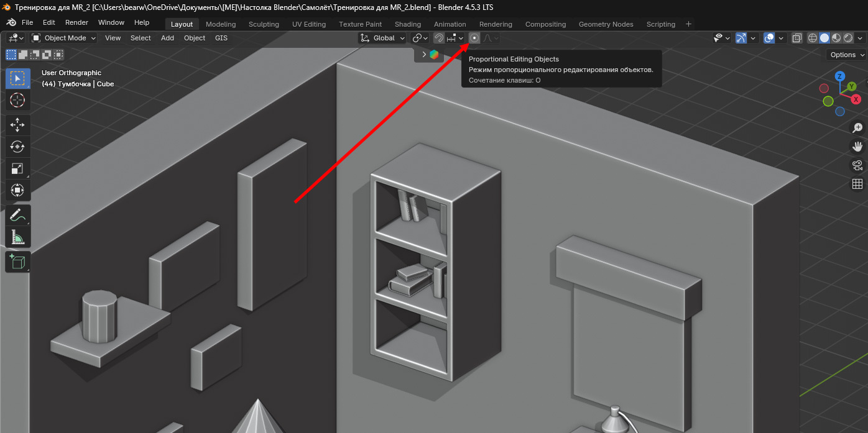Image resolution: width=868 pixels, height=433 pixels.
Task: Select the Scale tool
Action: (17, 168)
